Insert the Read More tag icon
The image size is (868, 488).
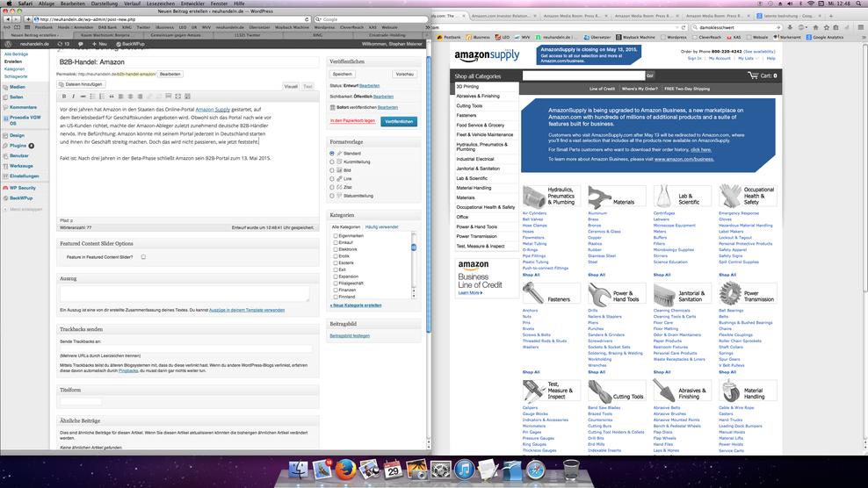tap(169, 97)
